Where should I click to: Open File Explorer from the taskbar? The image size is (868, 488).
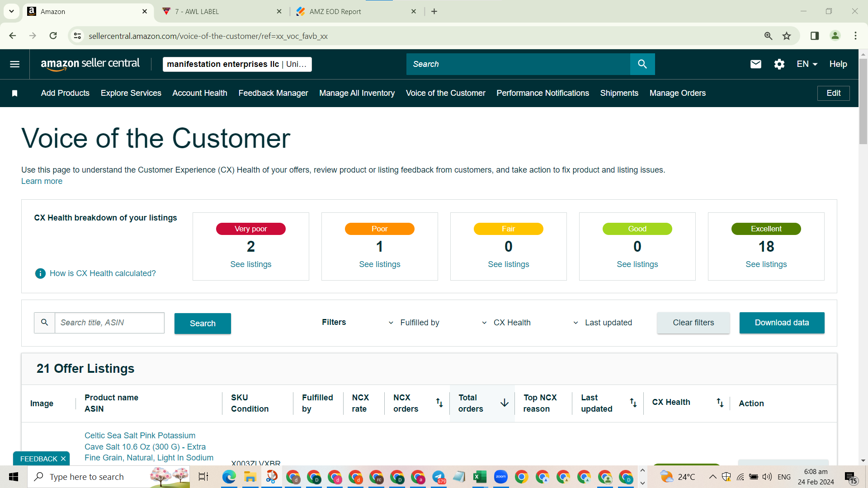point(250,477)
